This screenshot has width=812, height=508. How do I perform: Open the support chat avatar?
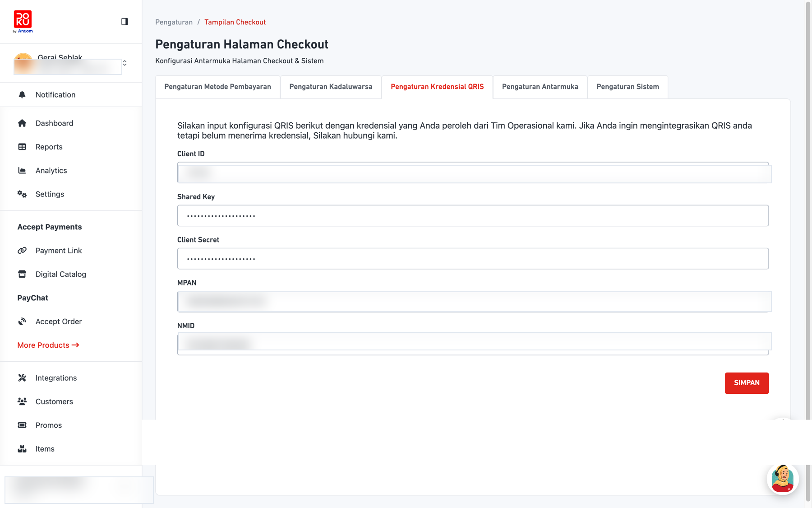tap(783, 479)
